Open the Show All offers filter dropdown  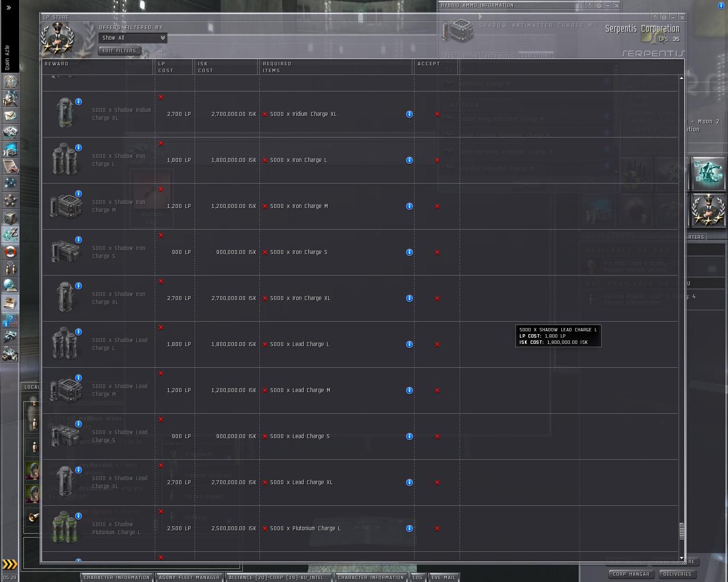coord(133,38)
